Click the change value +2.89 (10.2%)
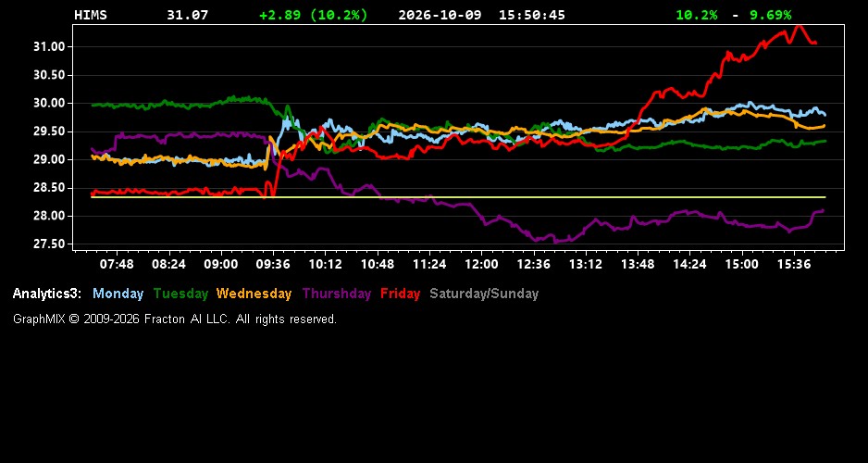Image resolution: width=868 pixels, height=463 pixels. click(314, 15)
